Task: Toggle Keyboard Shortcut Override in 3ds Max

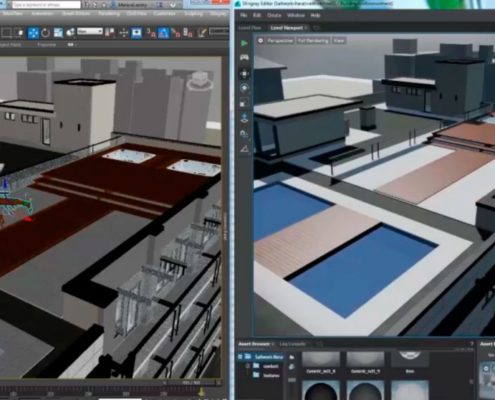Action: point(136,33)
